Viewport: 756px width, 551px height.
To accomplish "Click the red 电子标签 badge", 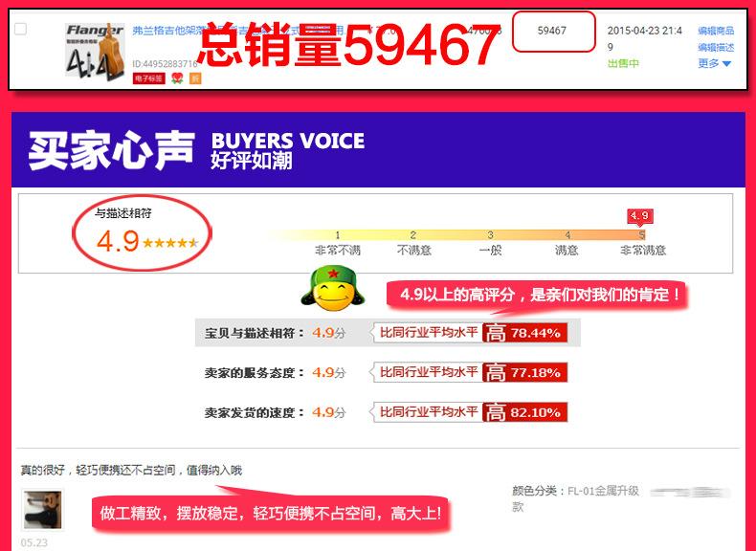I will click(148, 78).
